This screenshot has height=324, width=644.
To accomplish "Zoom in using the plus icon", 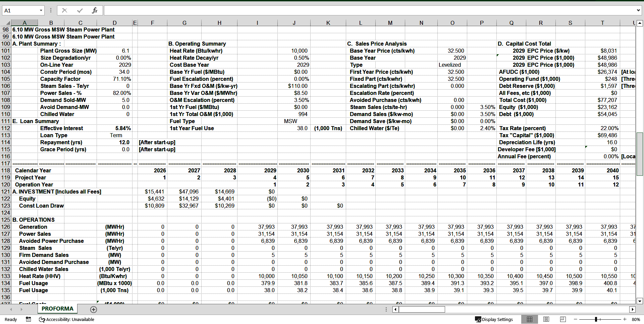I will click(x=625, y=319).
